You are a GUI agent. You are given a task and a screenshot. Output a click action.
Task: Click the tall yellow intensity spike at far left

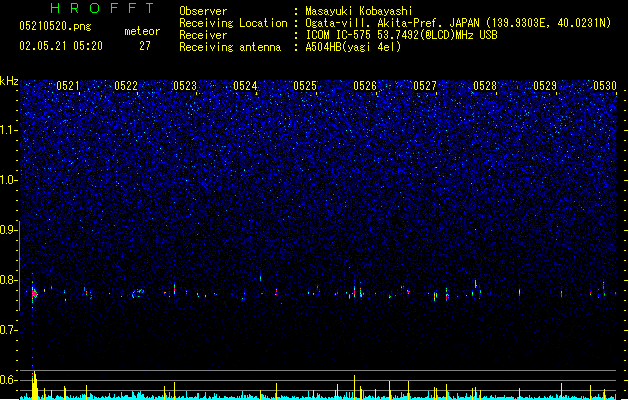pos(35,385)
